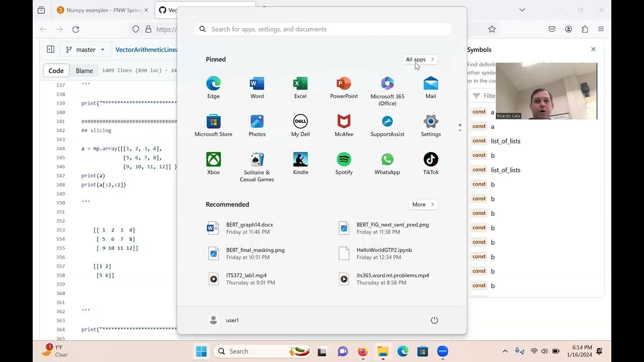Click the Windows Start button on taskbar

point(201,351)
